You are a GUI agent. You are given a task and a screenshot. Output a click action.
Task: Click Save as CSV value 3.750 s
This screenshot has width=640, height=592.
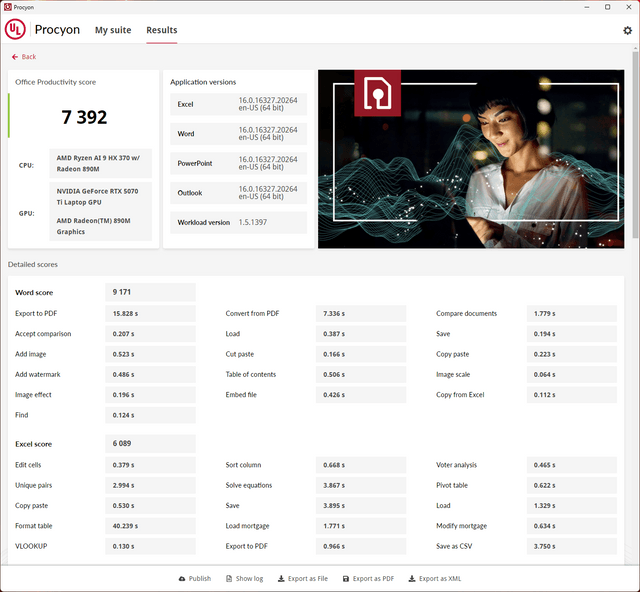click(x=571, y=546)
